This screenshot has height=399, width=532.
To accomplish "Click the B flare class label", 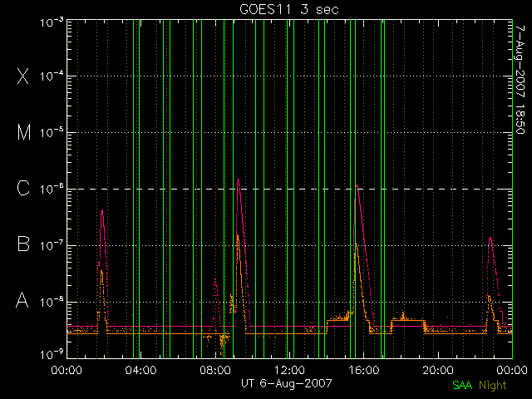I will tap(23, 244).
